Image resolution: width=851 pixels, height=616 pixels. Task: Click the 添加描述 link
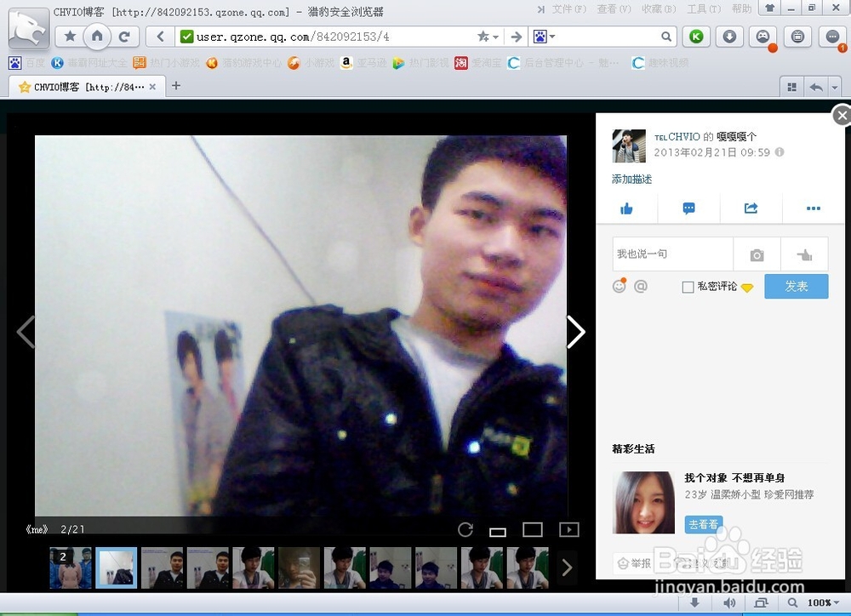(x=631, y=180)
